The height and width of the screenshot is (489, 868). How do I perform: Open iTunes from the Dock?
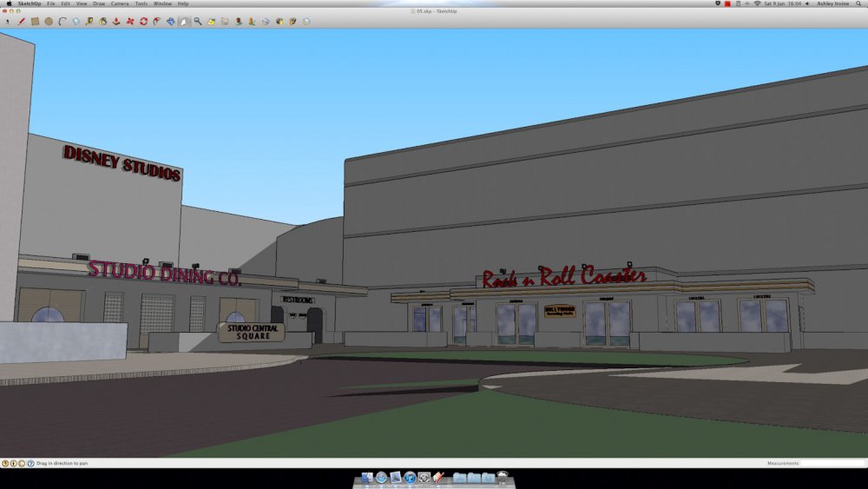pyautogui.click(x=410, y=478)
